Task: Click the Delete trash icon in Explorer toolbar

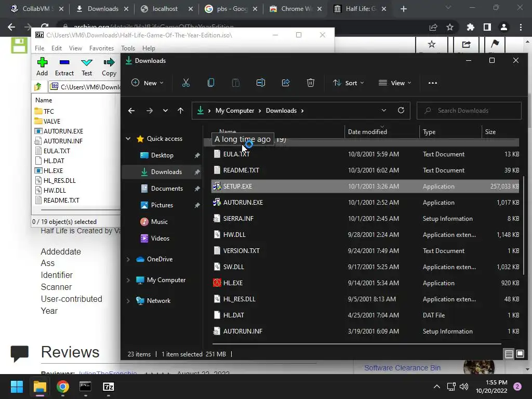Action: tap(311, 83)
